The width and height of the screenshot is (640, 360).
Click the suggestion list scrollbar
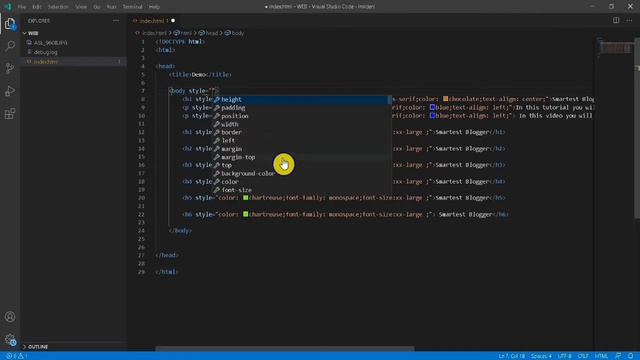click(389, 100)
